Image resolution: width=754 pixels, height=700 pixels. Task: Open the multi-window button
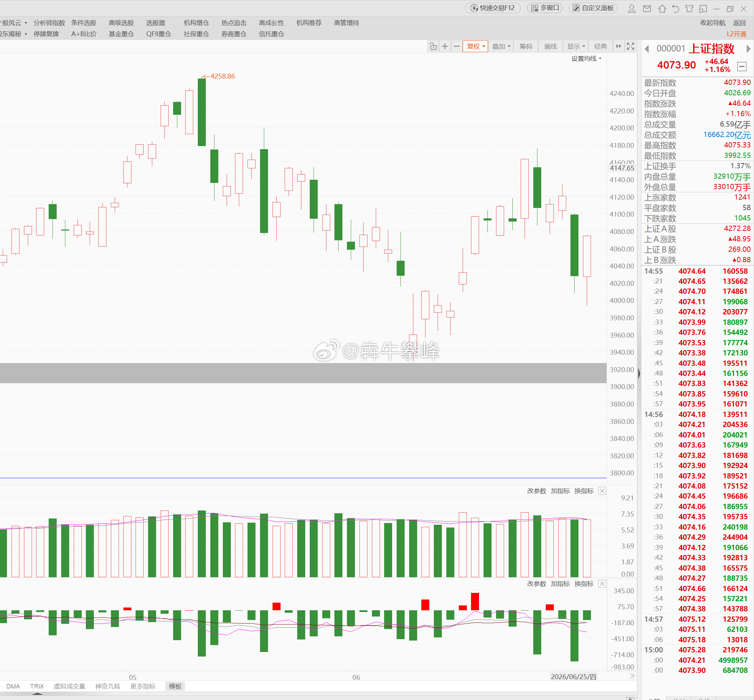coord(545,8)
